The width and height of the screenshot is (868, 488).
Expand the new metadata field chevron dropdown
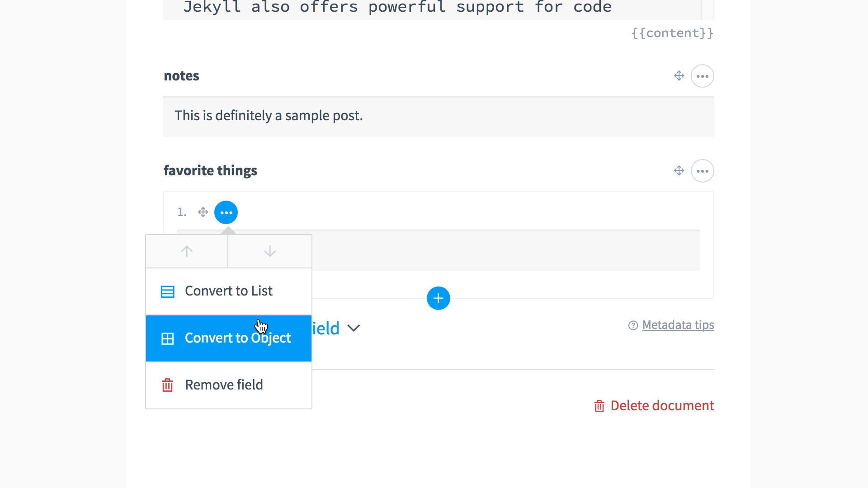[x=354, y=328]
